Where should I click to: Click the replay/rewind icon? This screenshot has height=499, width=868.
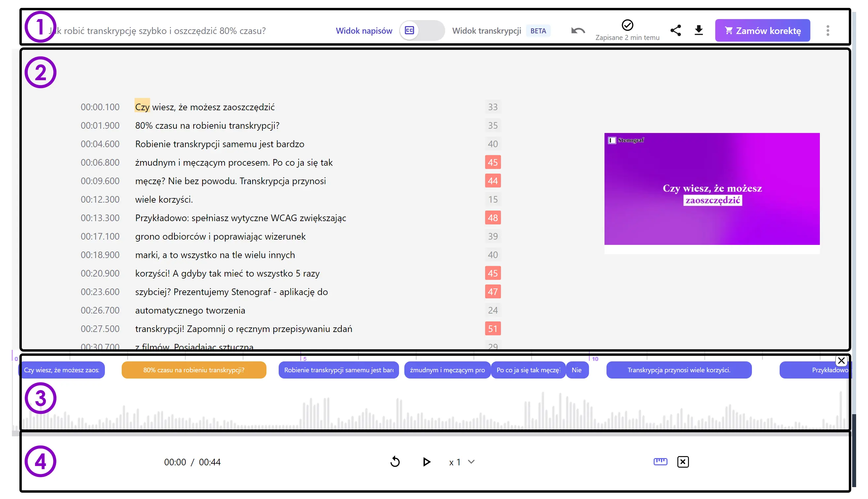coord(396,461)
